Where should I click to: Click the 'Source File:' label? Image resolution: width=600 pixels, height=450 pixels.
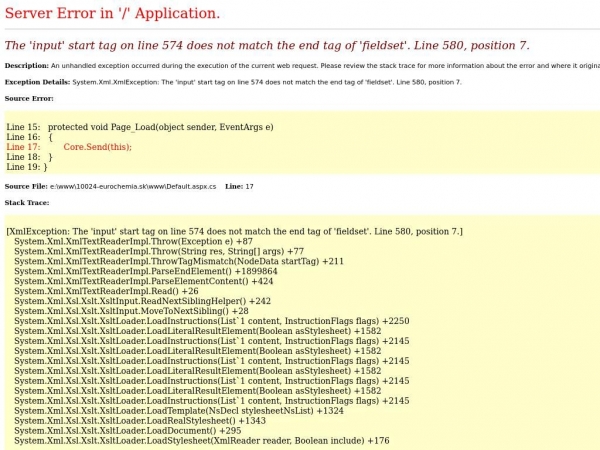point(26,186)
